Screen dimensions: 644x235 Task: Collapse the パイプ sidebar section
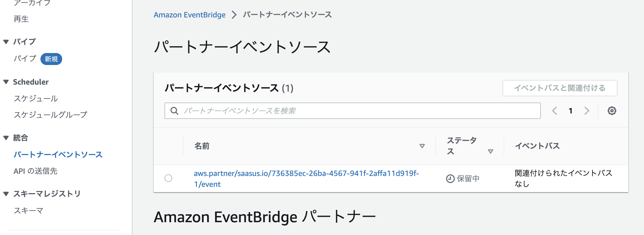pos(6,42)
